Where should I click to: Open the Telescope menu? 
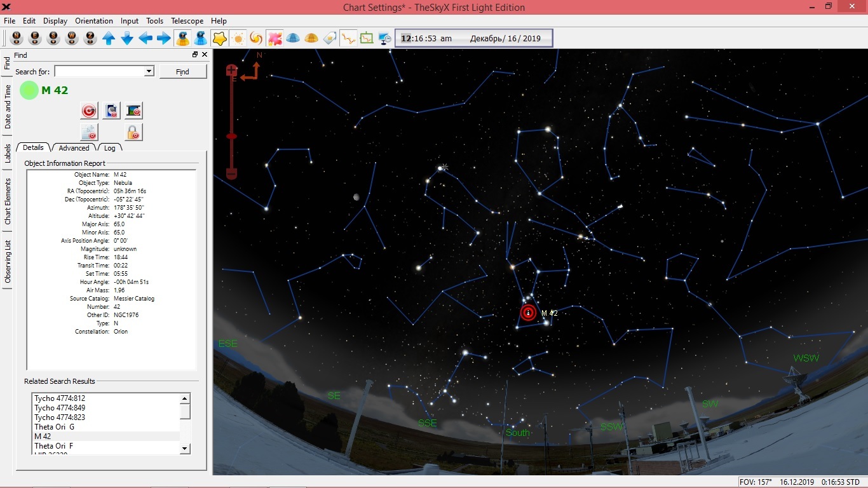click(x=187, y=21)
